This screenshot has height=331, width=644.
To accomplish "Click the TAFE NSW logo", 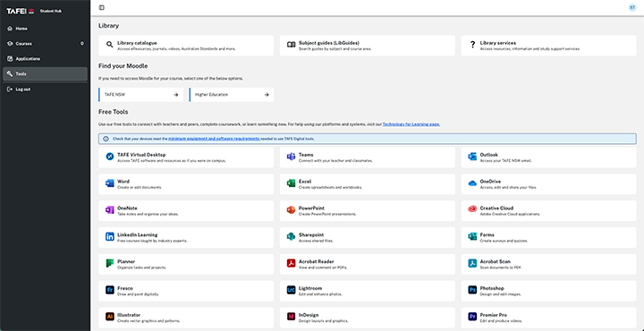I will tap(20, 11).
